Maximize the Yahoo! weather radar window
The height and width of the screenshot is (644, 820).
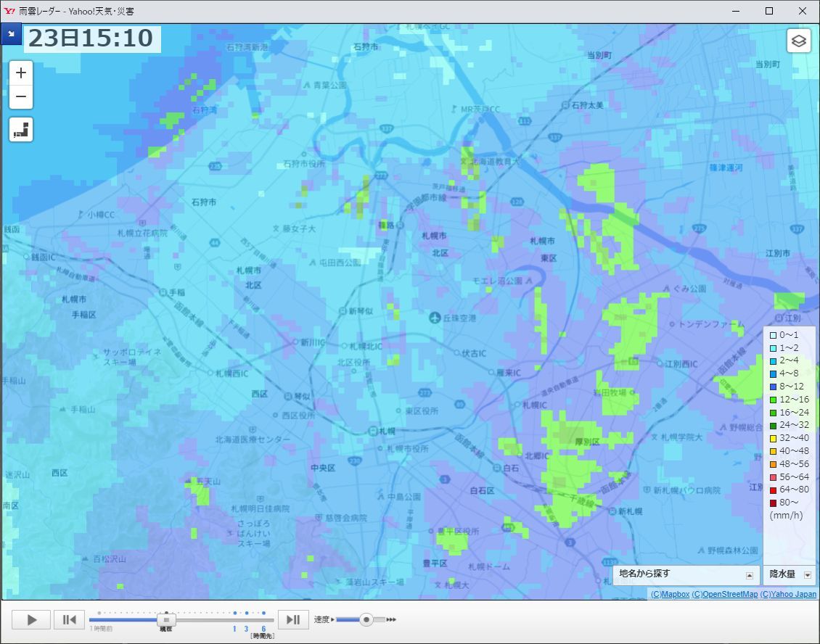769,11
